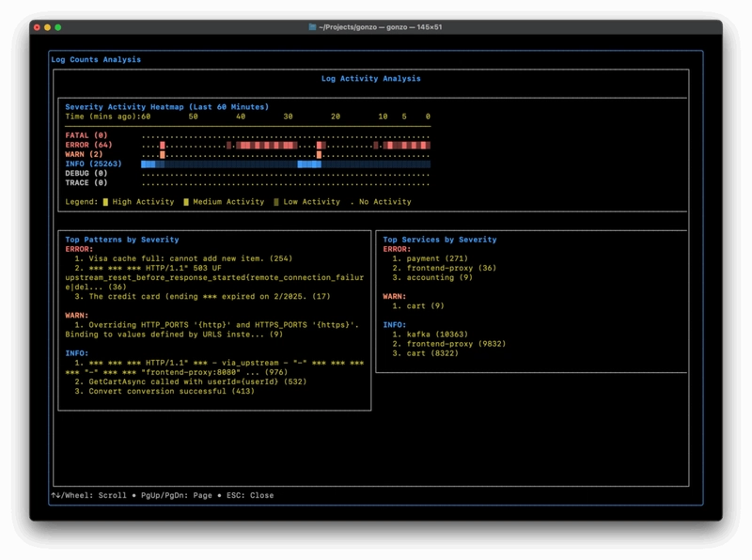Select the INFO (25263) heatmap row label
The height and width of the screenshot is (560, 752).
click(x=93, y=164)
